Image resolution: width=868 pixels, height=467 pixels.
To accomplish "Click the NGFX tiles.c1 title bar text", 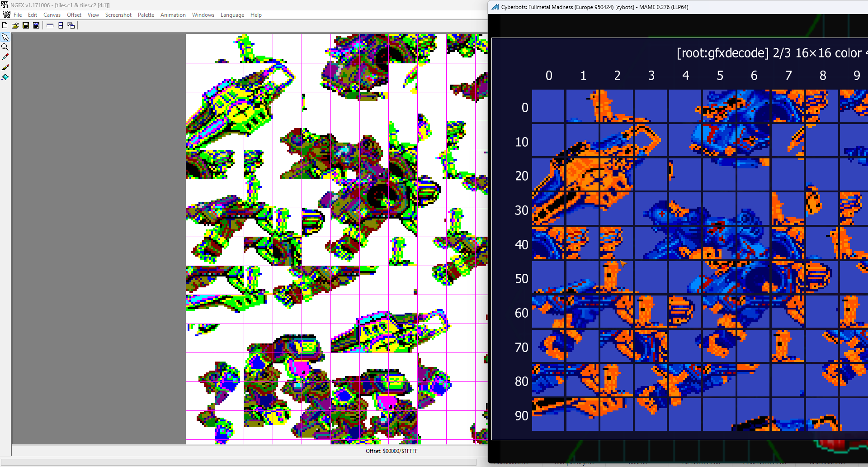I will (x=60, y=5).
